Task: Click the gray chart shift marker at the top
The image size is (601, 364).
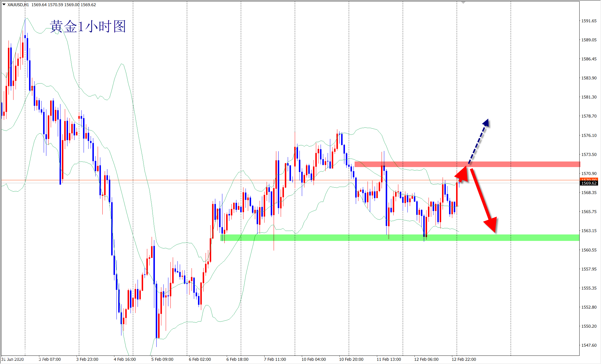Action: tap(463, 2)
